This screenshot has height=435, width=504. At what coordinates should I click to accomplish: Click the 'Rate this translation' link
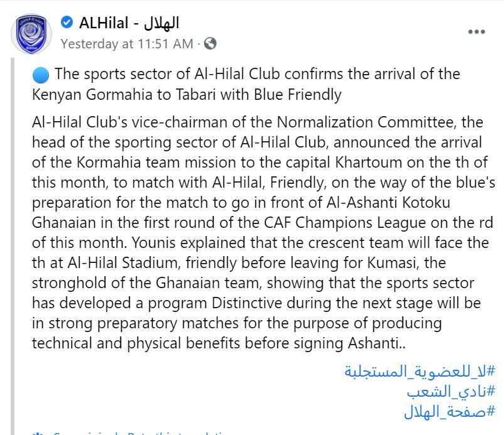pos(178,433)
